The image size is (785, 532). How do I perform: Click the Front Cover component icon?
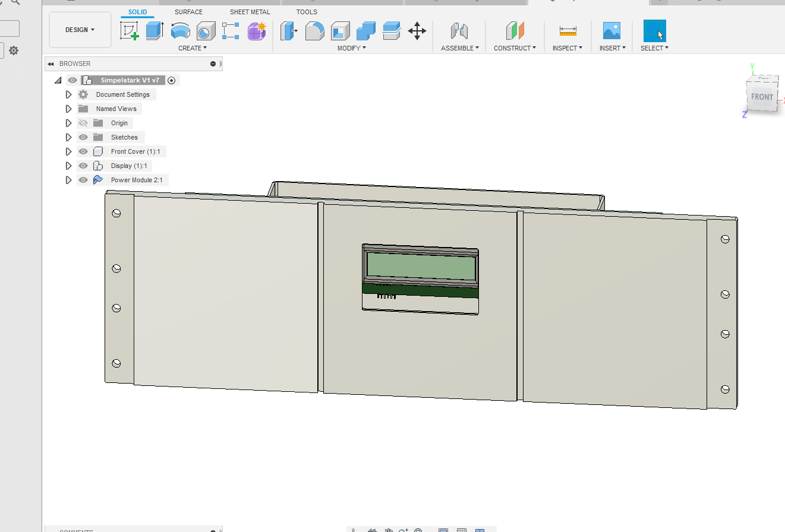[x=98, y=151]
